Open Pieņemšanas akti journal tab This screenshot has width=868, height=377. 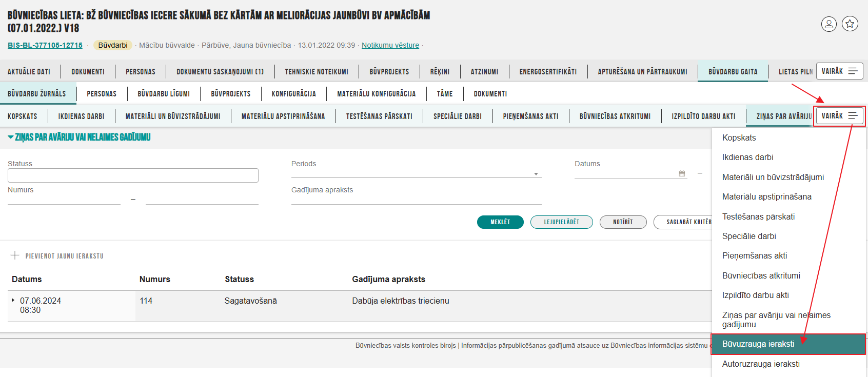[x=530, y=116]
